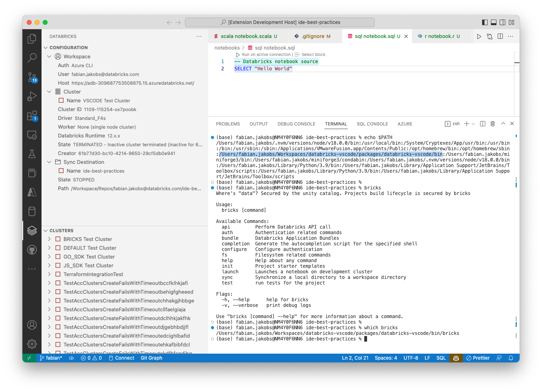
Task: Click notebooks breadcrumb in editor path
Action: point(227,48)
